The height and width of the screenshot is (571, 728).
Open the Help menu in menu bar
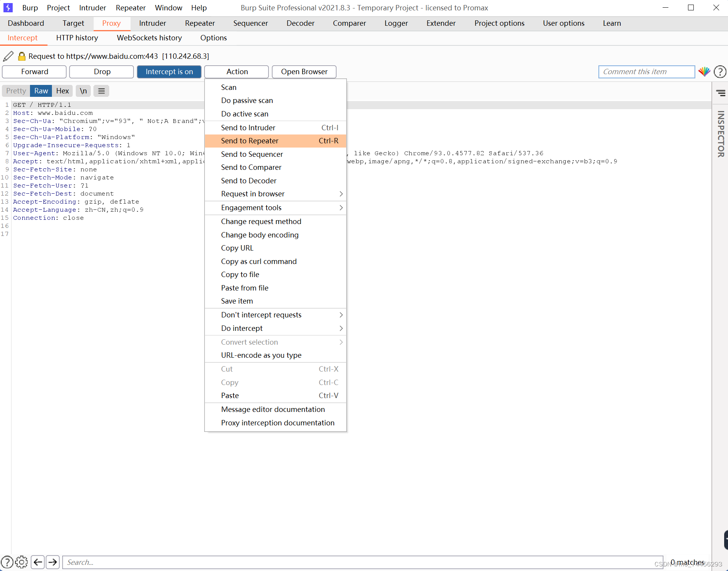coord(199,8)
